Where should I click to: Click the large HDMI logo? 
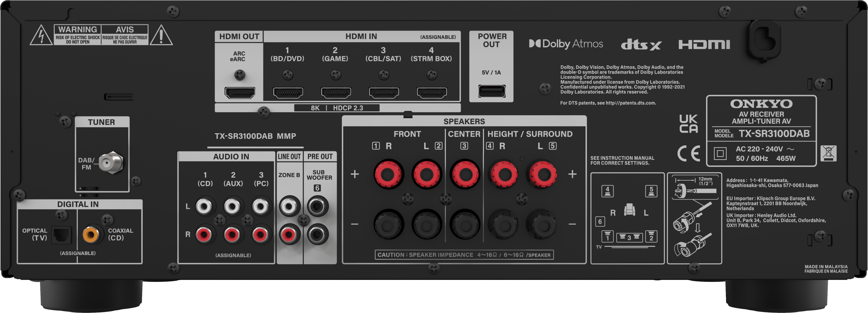tap(704, 44)
